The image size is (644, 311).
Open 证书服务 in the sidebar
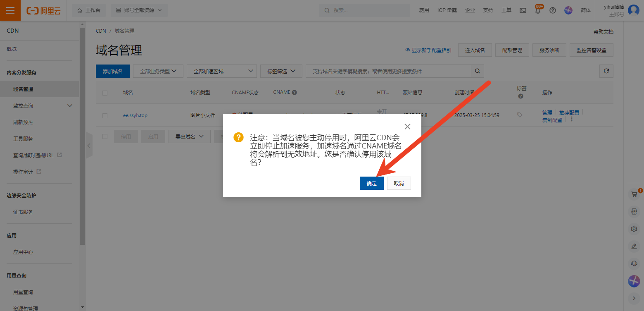pos(23,212)
